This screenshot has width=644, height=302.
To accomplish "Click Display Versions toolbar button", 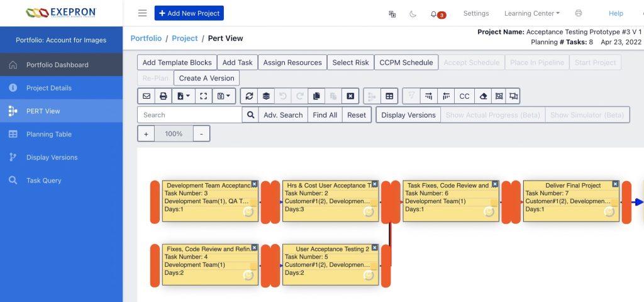I will (408, 115).
